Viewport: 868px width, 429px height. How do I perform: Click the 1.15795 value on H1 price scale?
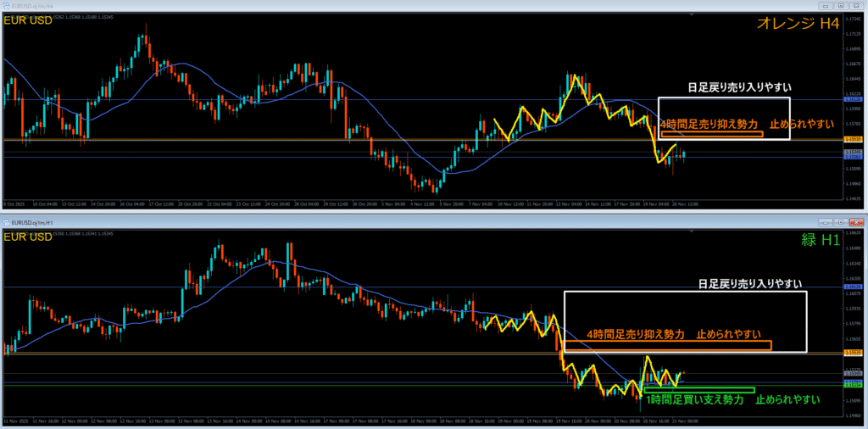[x=852, y=325]
